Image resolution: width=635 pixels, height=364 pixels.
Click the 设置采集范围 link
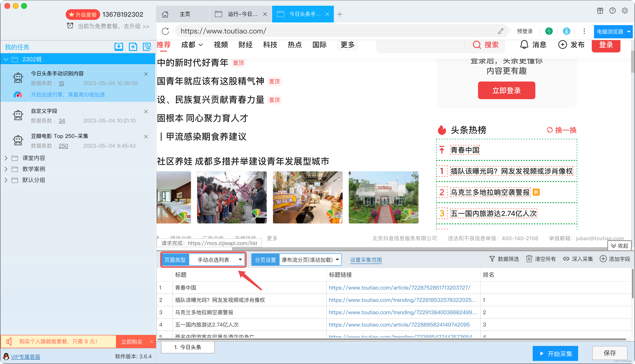(x=366, y=260)
